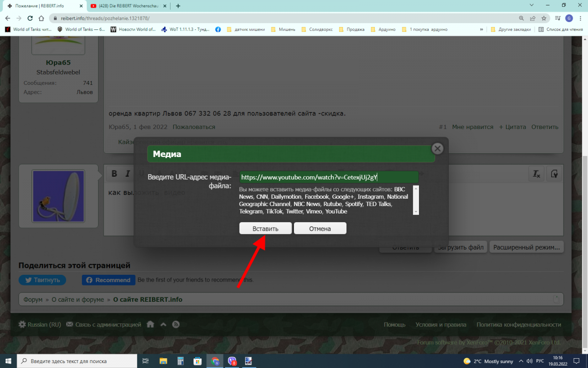Click the remove formatting icon in editor
588x368 pixels.
pyautogui.click(x=537, y=174)
